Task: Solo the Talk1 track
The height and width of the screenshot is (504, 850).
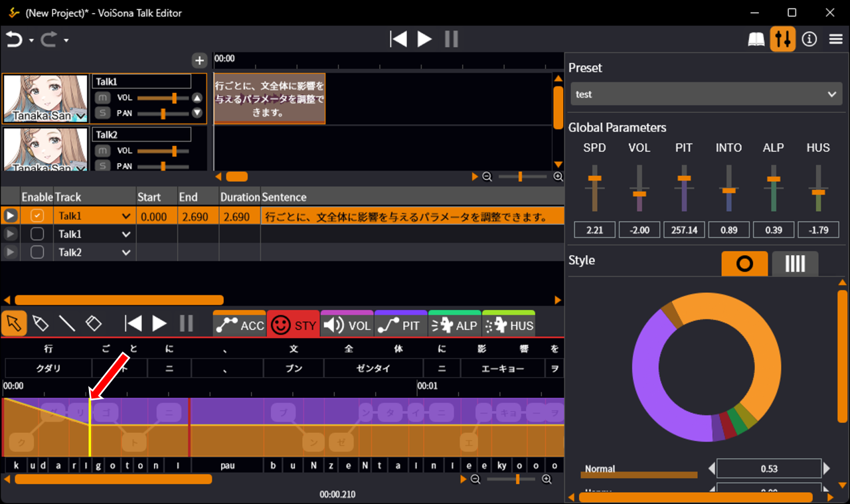Action: 102,113
